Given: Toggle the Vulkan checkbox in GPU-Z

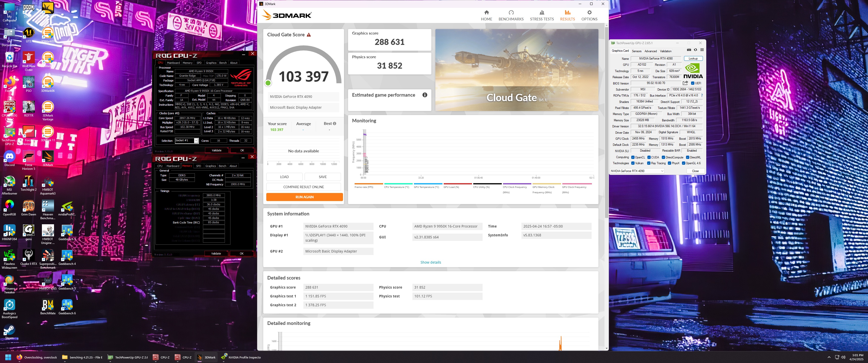Looking at the screenshot, I should coord(633,163).
